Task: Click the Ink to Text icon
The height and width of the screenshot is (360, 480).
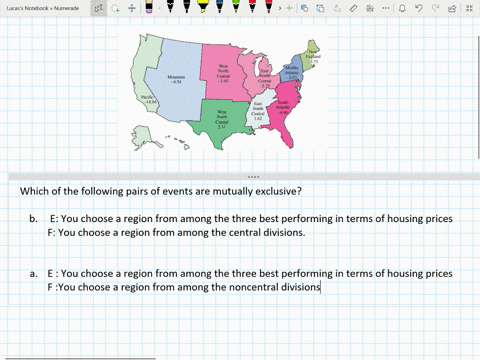Action: point(337,8)
